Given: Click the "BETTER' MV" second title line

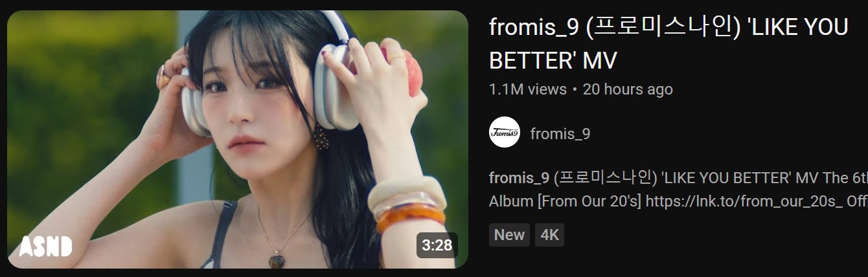Looking at the screenshot, I should (553, 60).
